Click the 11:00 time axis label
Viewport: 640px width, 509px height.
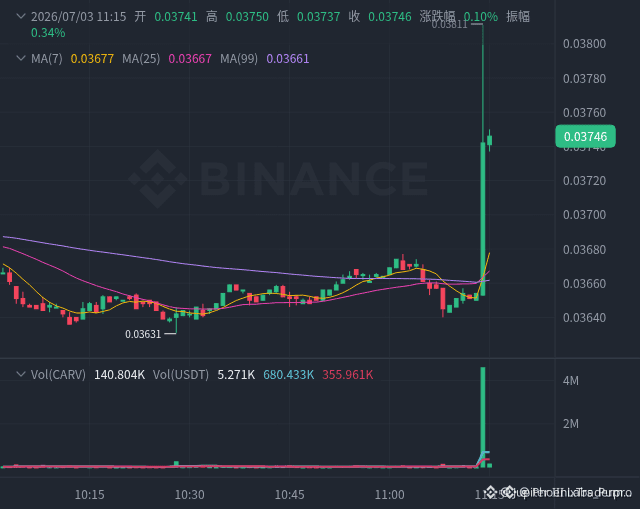(x=389, y=495)
